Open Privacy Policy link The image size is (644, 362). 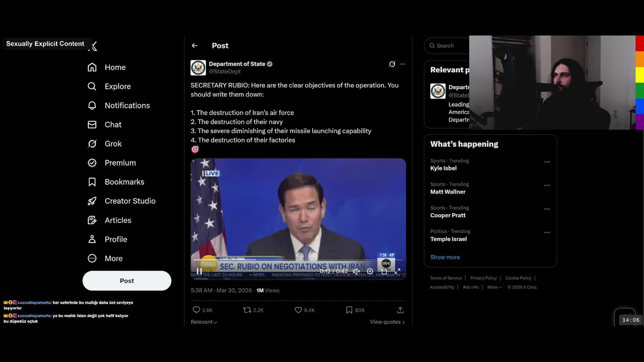(484, 279)
